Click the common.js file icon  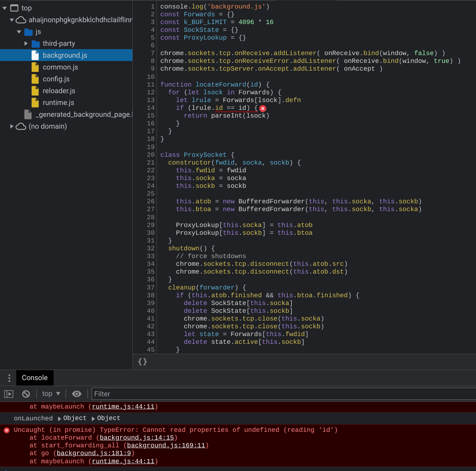click(35, 67)
